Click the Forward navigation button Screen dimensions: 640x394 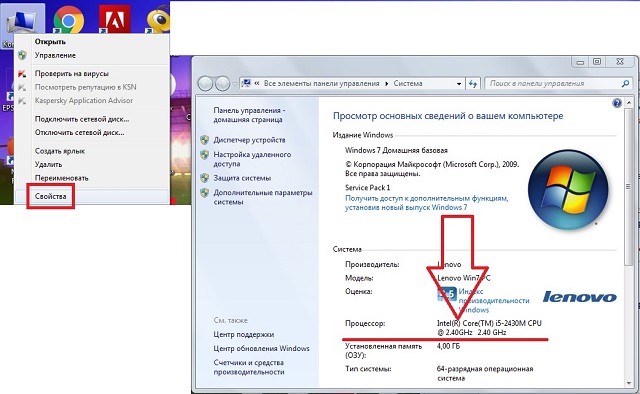point(222,84)
